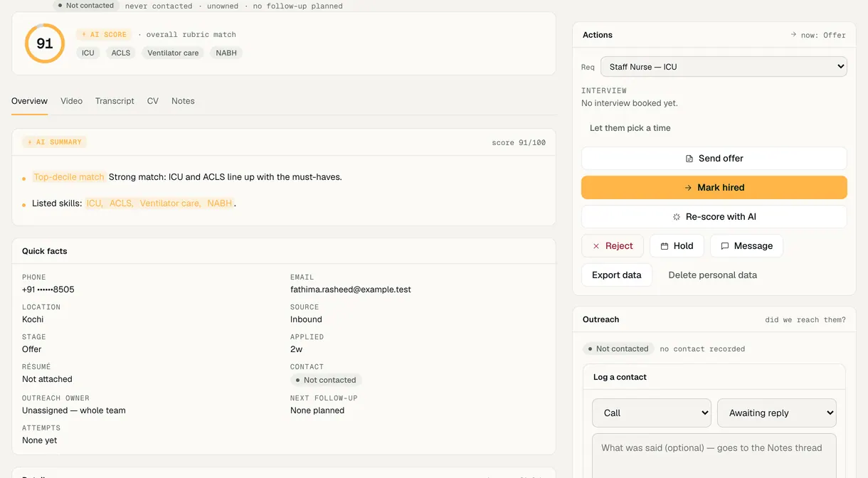Click the What was said notes field

[x=714, y=456]
